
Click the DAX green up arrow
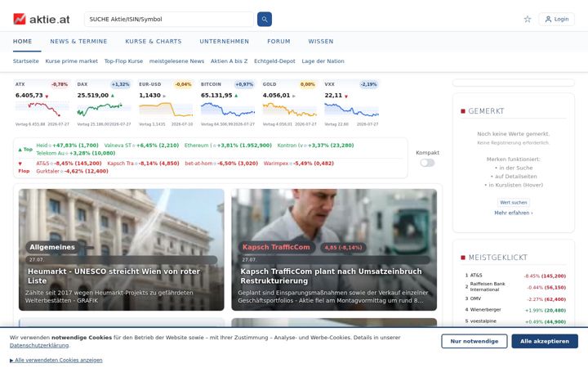[112, 96]
